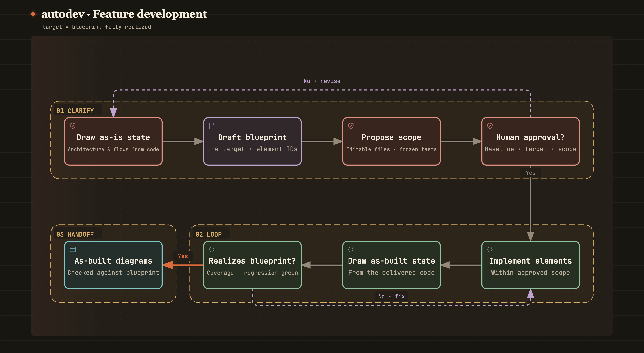Select the Draw as-is state node
This screenshot has width=644, height=353.
(113, 141)
